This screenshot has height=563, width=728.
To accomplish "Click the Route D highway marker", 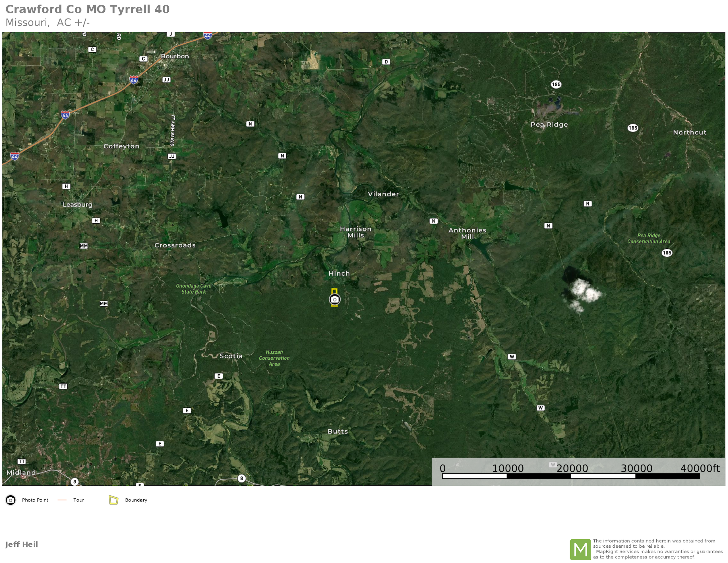I will (386, 62).
